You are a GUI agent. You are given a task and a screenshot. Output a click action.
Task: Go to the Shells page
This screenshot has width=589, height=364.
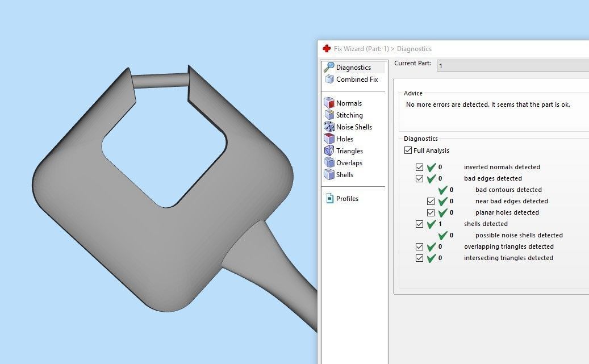[344, 175]
